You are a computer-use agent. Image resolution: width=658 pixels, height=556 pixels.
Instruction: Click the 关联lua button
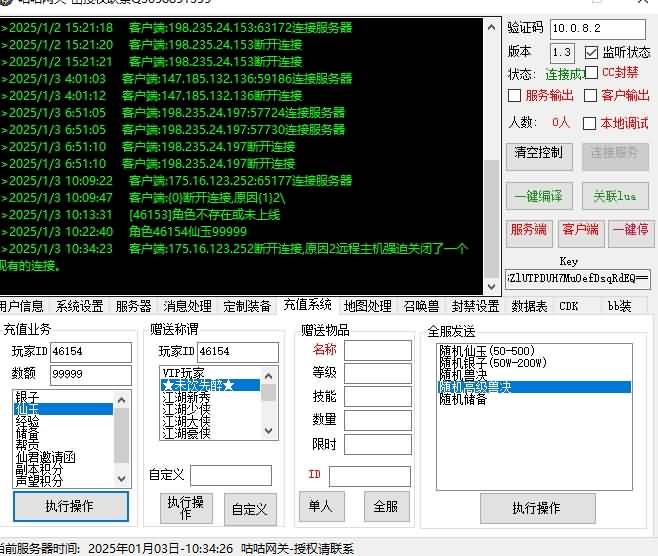point(615,197)
